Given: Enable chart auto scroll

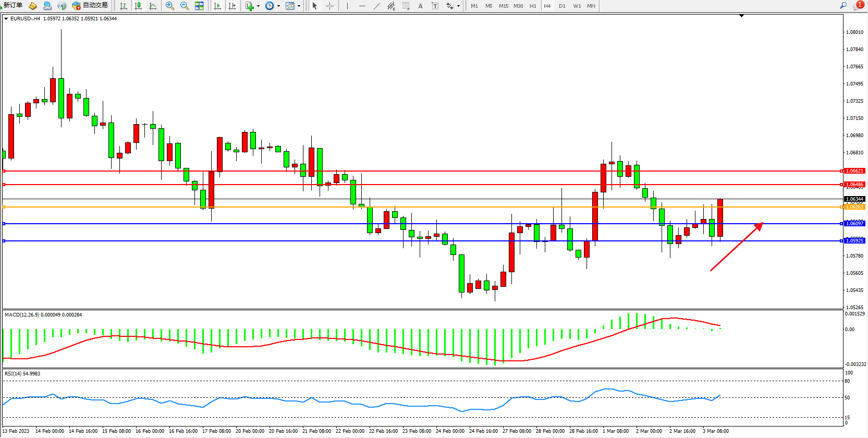Looking at the screenshot, I should pos(217,6).
